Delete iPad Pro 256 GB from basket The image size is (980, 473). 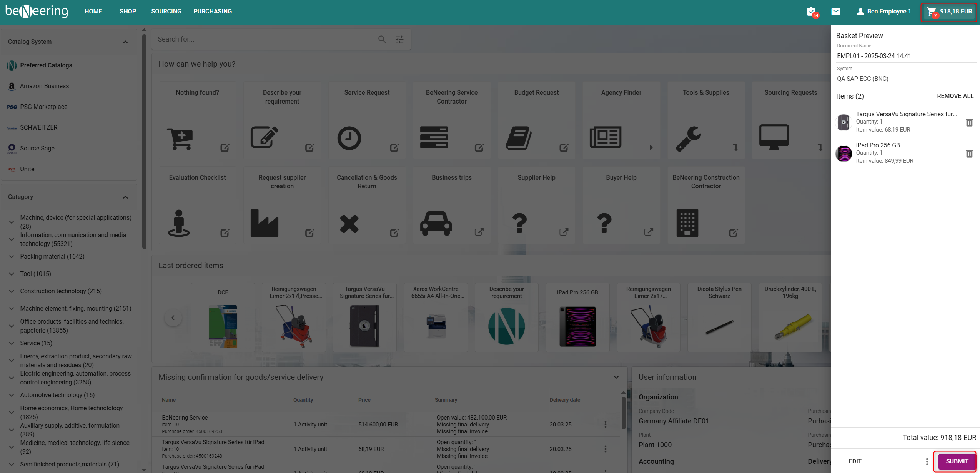[969, 154]
